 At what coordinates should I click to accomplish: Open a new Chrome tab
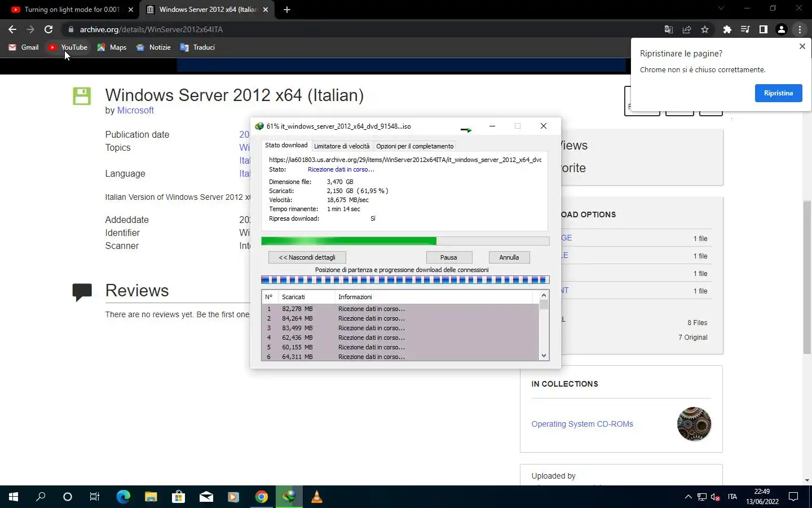tap(287, 10)
